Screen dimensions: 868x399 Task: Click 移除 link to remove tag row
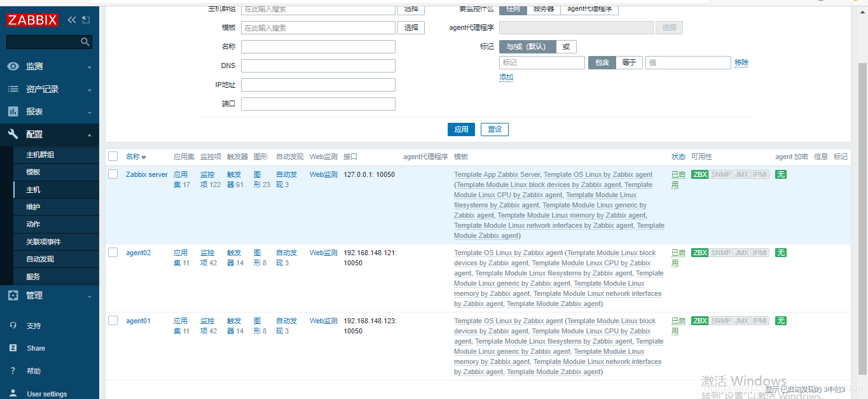coord(741,62)
